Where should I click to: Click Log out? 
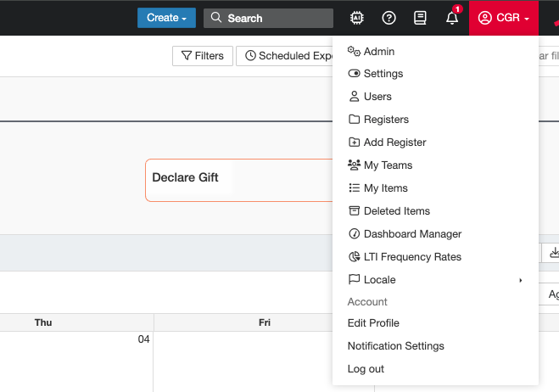435,368
